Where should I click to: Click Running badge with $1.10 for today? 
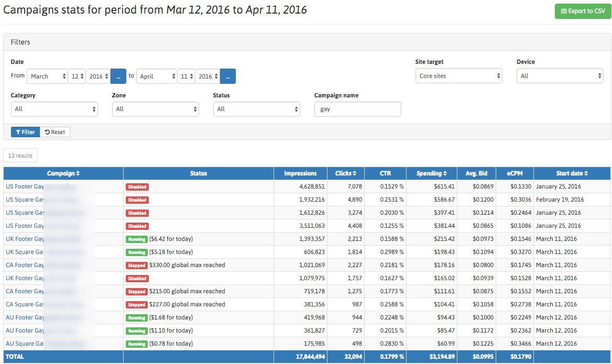tap(137, 331)
